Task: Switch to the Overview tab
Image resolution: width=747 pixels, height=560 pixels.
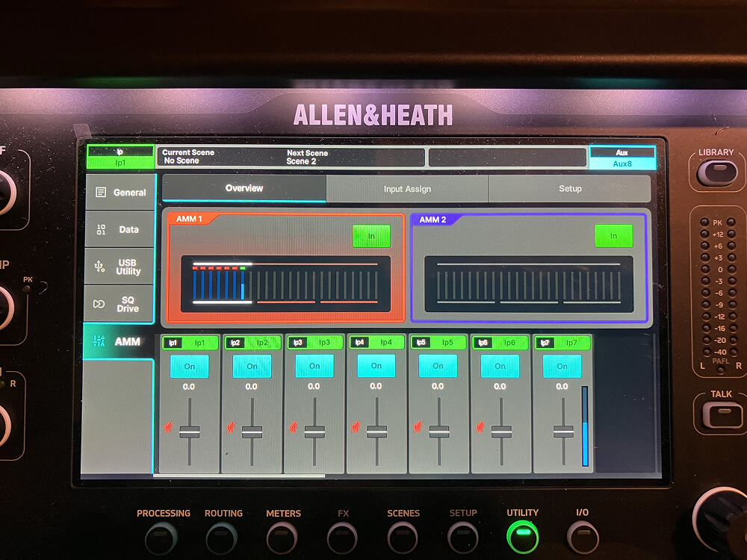Action: click(x=244, y=189)
